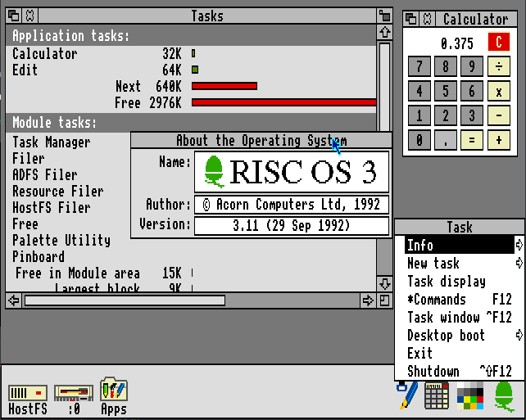
Task: Click the Next 640K red memory bar
Action: click(x=224, y=86)
